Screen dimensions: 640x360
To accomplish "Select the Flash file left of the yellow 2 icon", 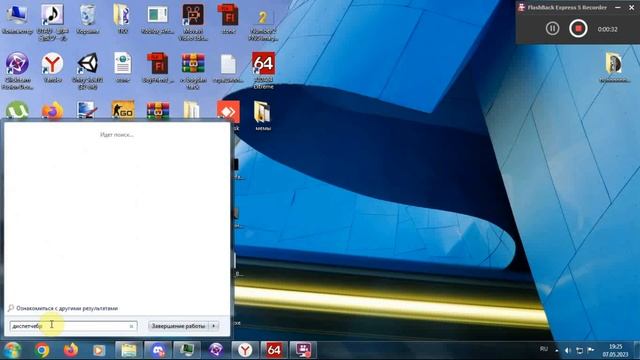I will (228, 19).
